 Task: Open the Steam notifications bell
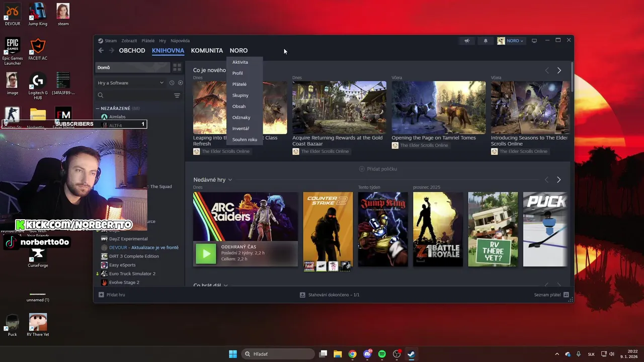(x=486, y=41)
